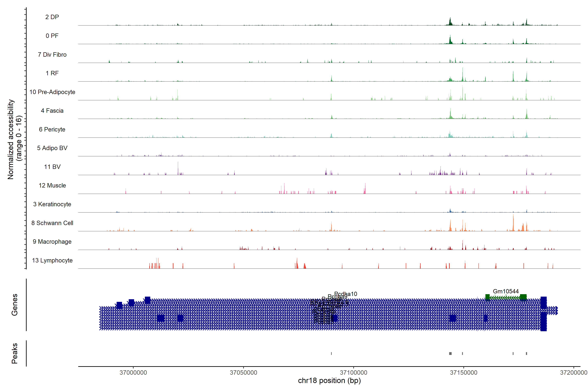Viewport: 588px width, 392px height.
Task: Click the chr18 position (bp) axis title
Action: coord(329,381)
